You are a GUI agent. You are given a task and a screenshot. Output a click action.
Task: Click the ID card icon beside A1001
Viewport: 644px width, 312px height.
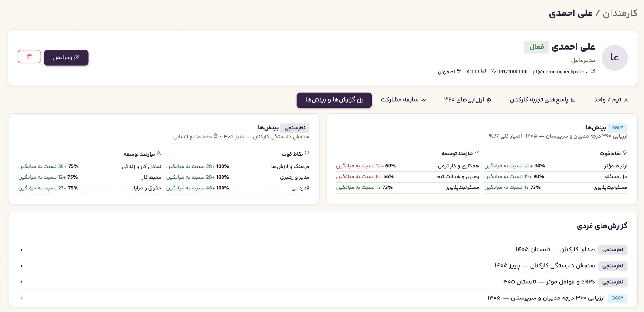(483, 71)
